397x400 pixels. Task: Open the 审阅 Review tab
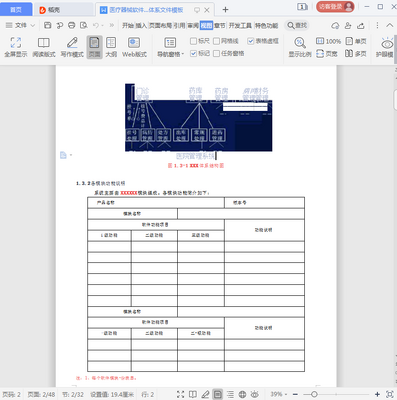tap(193, 25)
